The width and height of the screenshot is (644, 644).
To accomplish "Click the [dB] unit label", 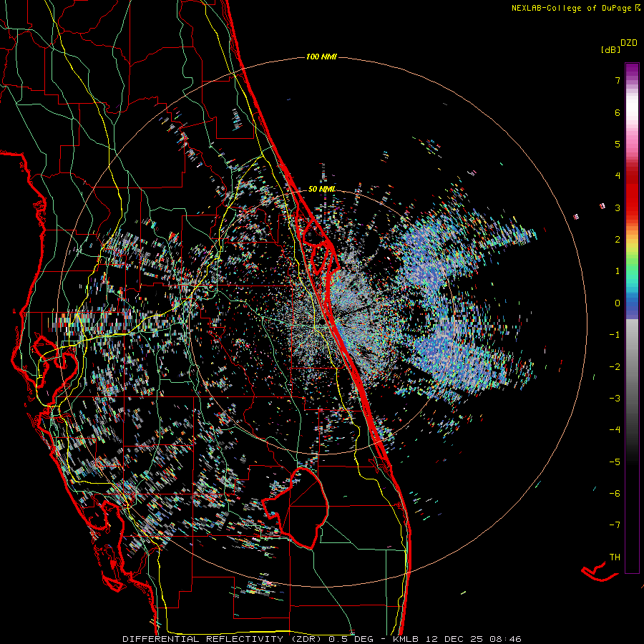I will (x=611, y=49).
